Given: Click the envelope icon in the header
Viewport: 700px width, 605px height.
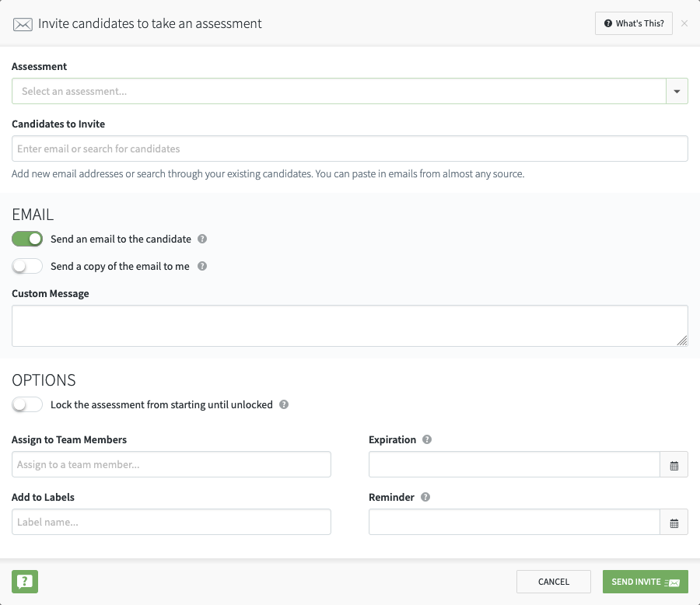Looking at the screenshot, I should click(23, 23).
